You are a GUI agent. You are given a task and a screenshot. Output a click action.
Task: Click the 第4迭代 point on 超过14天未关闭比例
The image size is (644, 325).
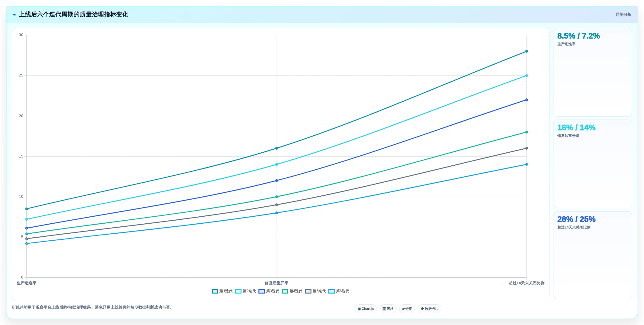[526, 132]
